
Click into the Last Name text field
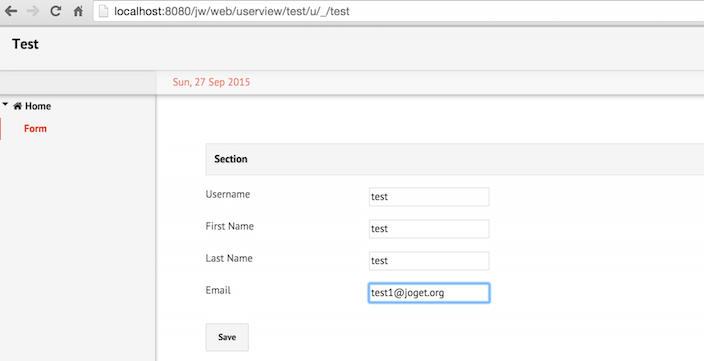click(429, 261)
